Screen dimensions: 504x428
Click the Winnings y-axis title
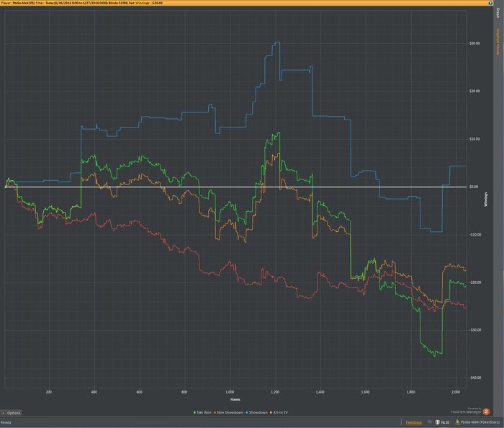pos(486,200)
